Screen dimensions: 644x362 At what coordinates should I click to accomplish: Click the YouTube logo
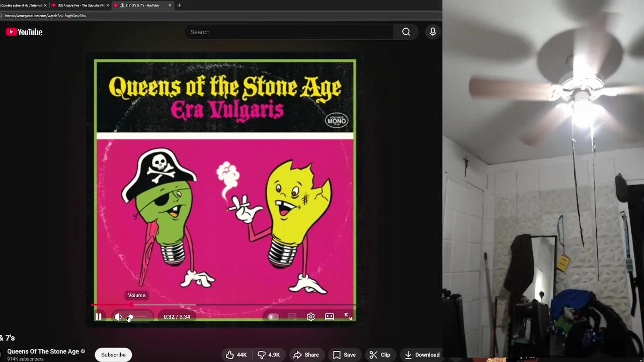(24, 32)
